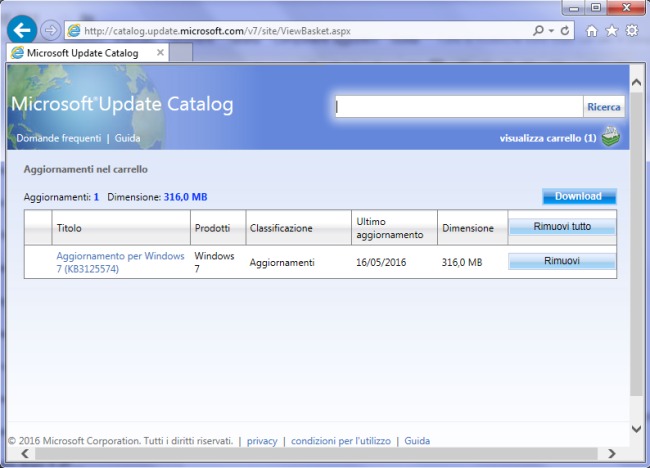The height and width of the screenshot is (468, 650).
Task: Open the privacy link in the footer
Action: click(262, 441)
